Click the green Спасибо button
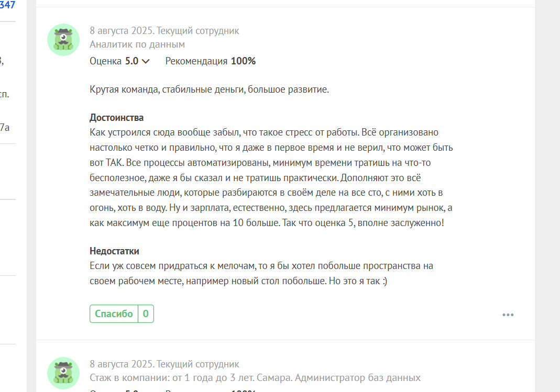560x392 pixels. pos(114,313)
